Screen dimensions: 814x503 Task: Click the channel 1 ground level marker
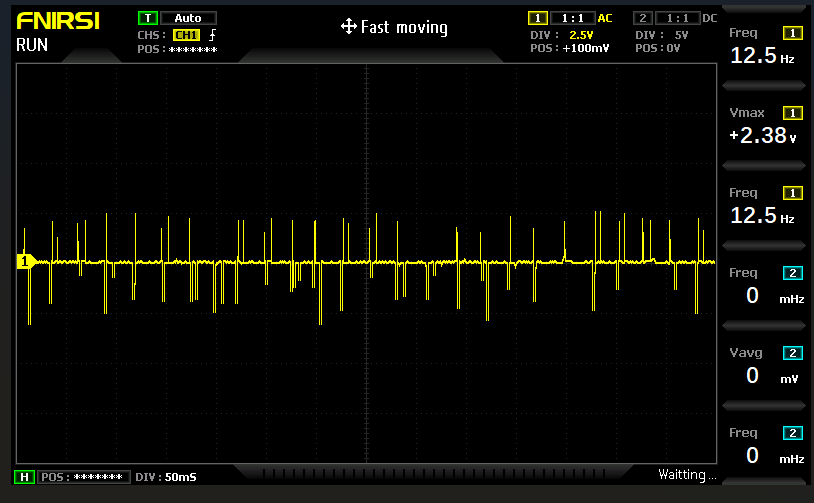pyautogui.click(x=25, y=262)
